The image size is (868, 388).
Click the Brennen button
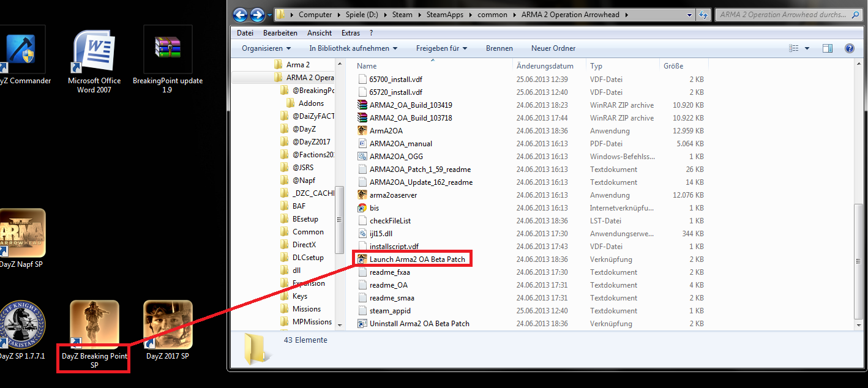(x=499, y=48)
